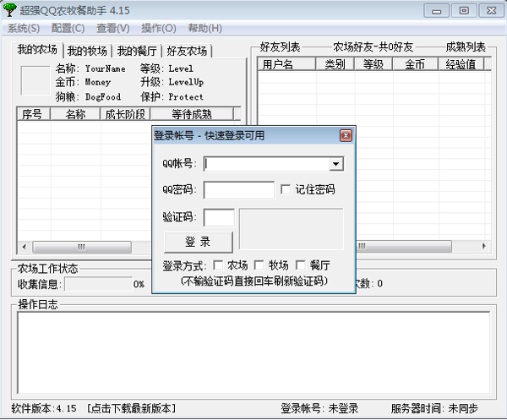
Task: Expand the QQ帐号 dropdown arrow
Action: pyautogui.click(x=336, y=164)
